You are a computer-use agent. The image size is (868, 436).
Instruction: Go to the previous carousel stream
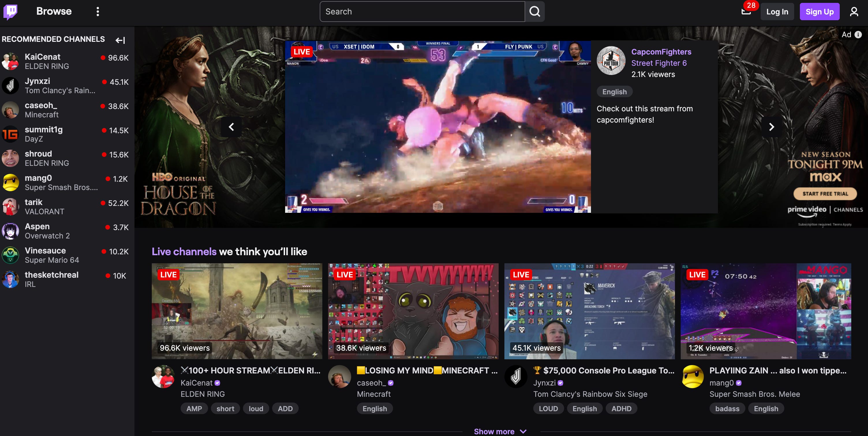point(231,127)
